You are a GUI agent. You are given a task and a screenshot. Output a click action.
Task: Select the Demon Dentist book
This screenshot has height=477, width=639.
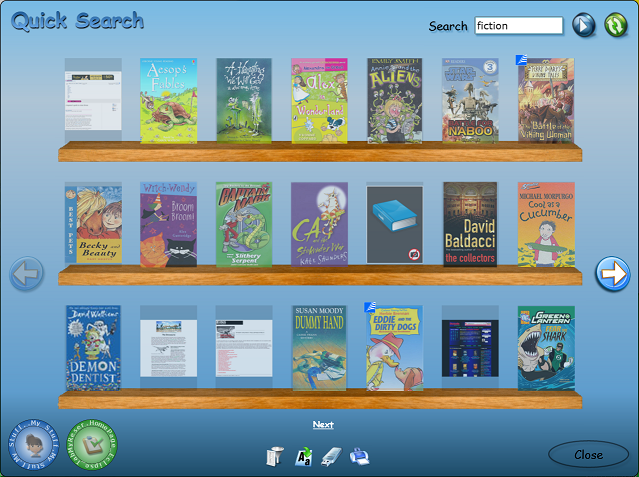click(93, 348)
